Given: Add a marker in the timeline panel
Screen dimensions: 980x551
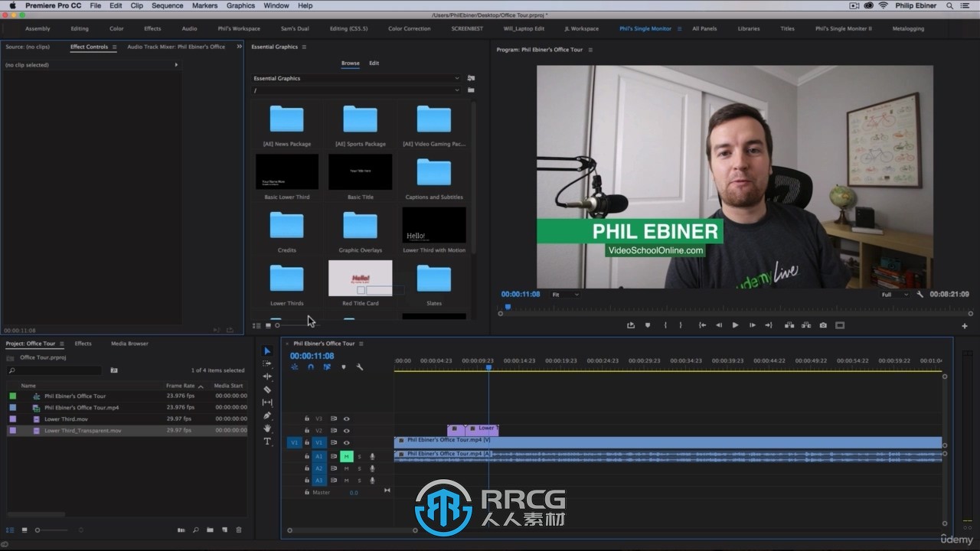Looking at the screenshot, I should coord(343,367).
